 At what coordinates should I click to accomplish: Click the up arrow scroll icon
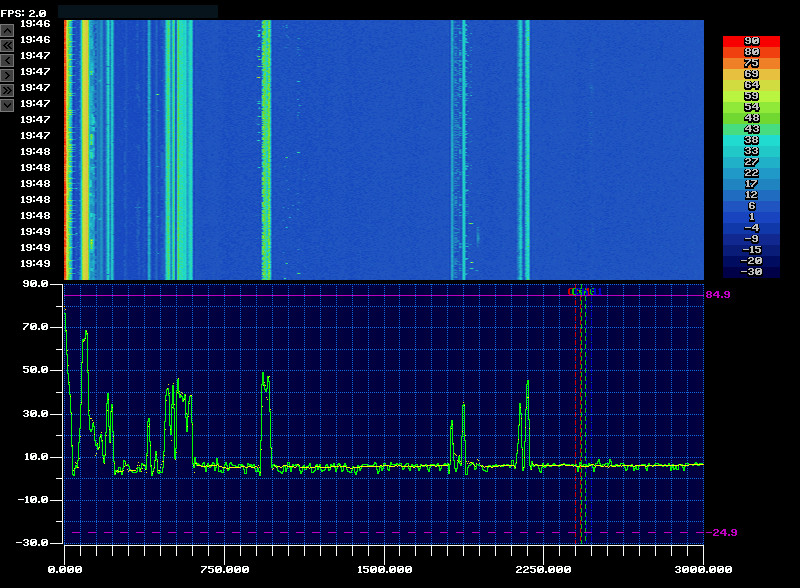(8, 32)
